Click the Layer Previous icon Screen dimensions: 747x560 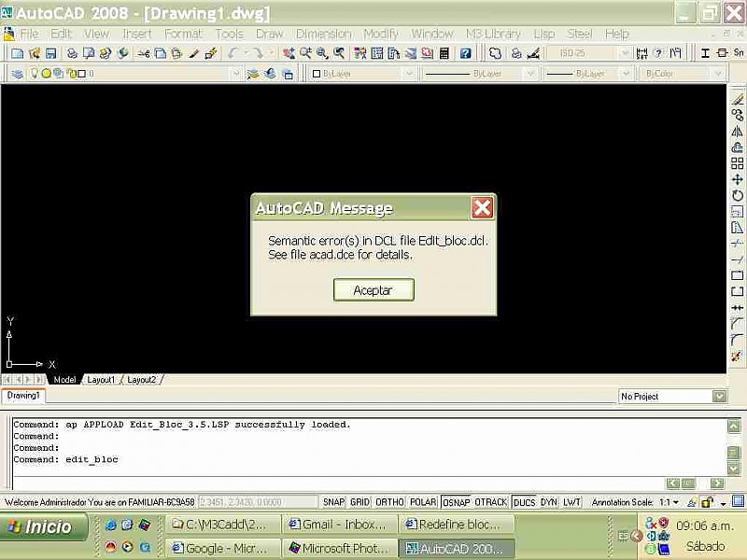coord(270,74)
